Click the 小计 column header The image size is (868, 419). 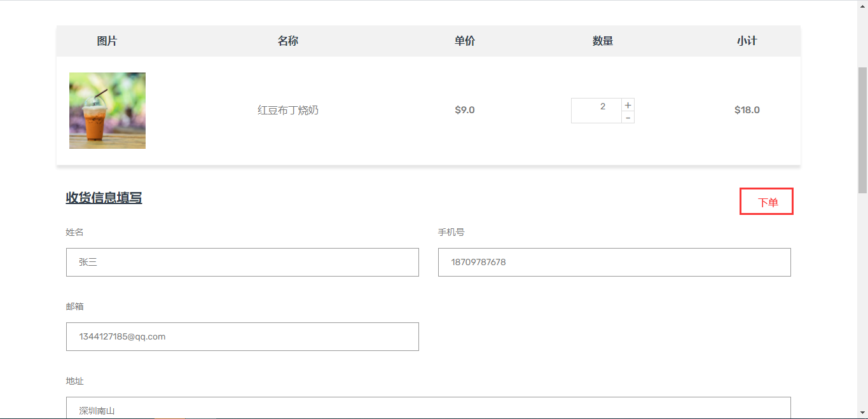tap(747, 41)
